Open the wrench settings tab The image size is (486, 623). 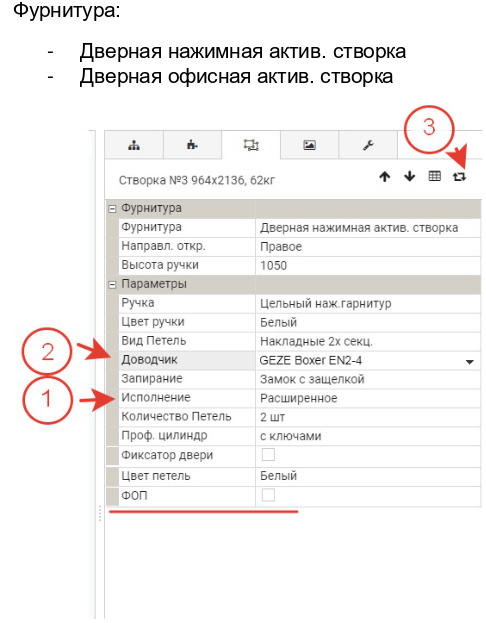tap(368, 145)
